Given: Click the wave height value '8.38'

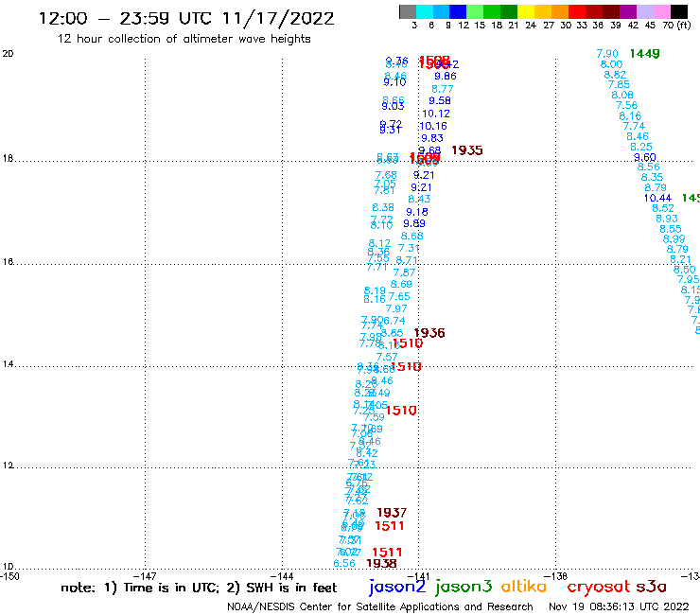Looking at the screenshot, I should 383,207.
